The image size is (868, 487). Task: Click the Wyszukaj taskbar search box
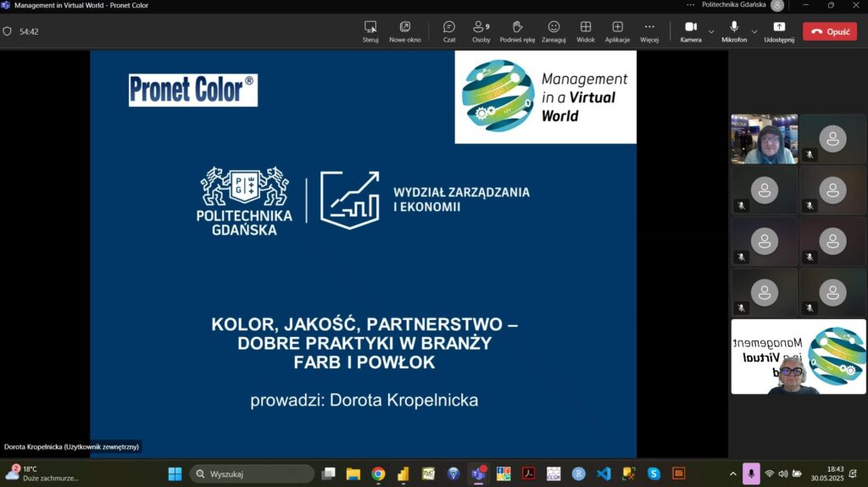[252, 473]
